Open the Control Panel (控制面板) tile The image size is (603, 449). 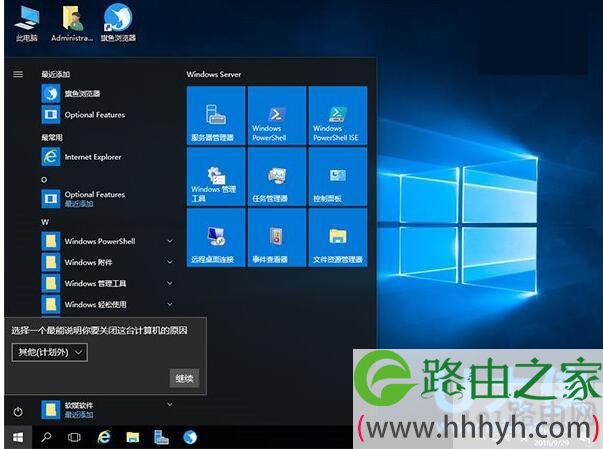tap(338, 176)
